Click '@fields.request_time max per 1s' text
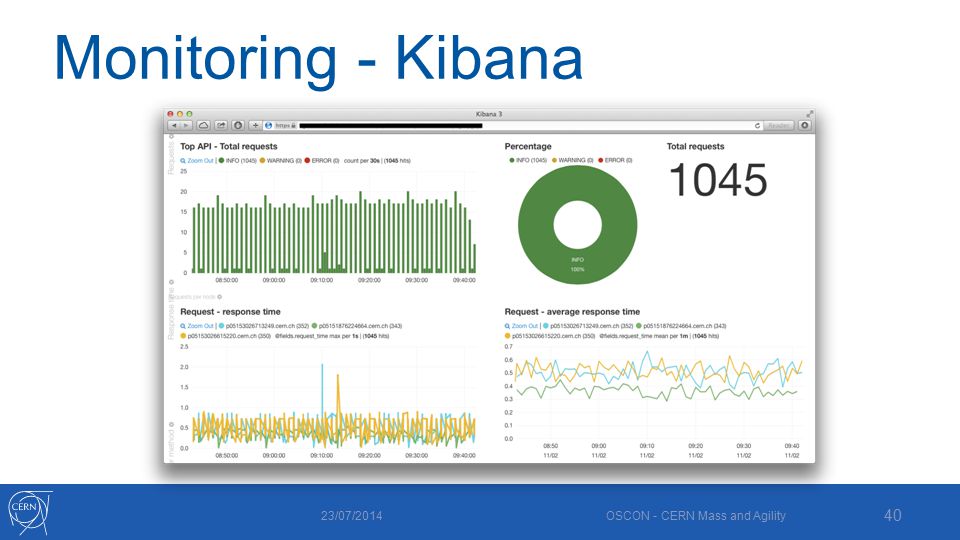 pos(317,336)
